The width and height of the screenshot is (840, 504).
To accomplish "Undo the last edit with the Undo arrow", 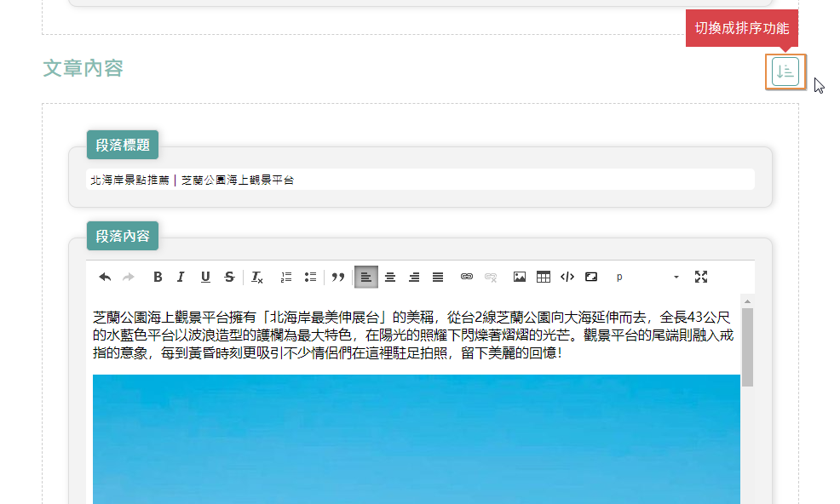I will tap(104, 277).
